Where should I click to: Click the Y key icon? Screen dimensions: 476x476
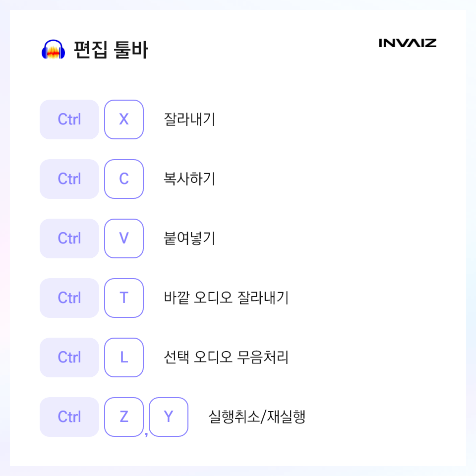[x=169, y=417]
